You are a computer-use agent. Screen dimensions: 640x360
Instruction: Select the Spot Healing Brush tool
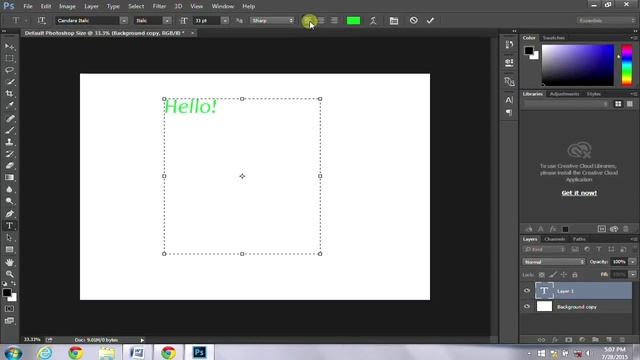[x=9, y=119]
